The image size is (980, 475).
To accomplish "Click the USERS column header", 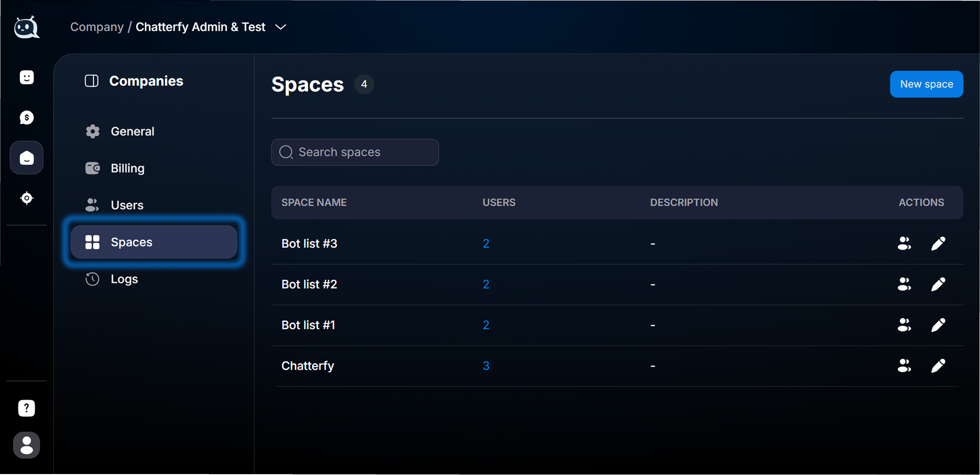I will pos(499,202).
